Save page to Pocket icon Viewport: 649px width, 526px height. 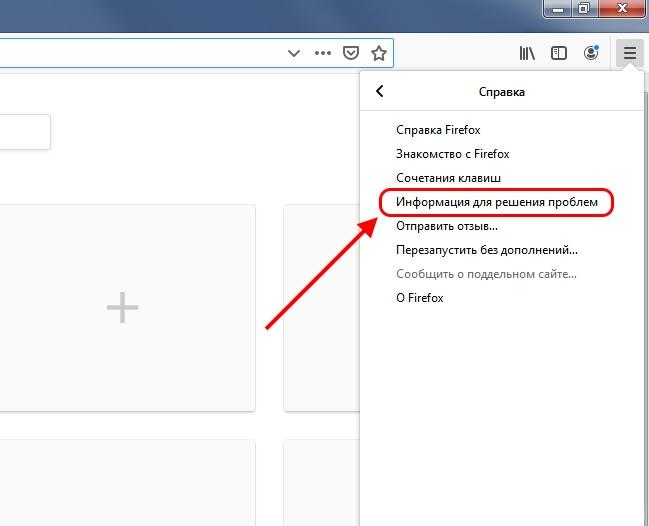tap(351, 53)
